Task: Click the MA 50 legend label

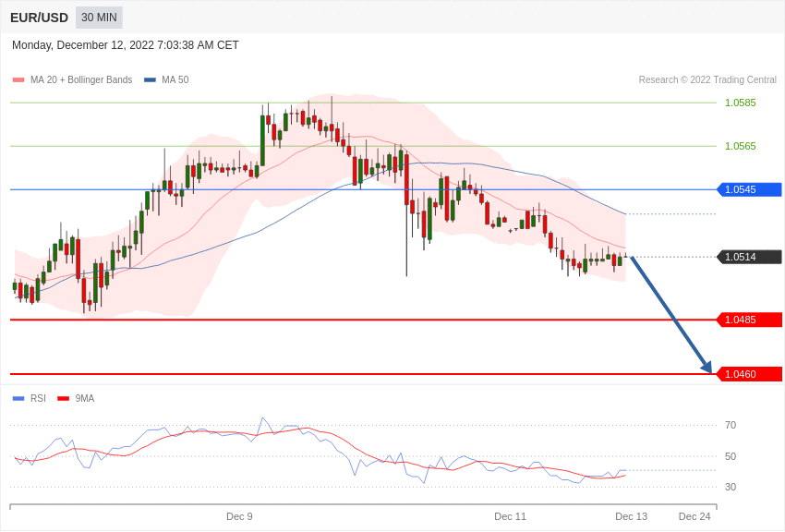Action: [175, 80]
